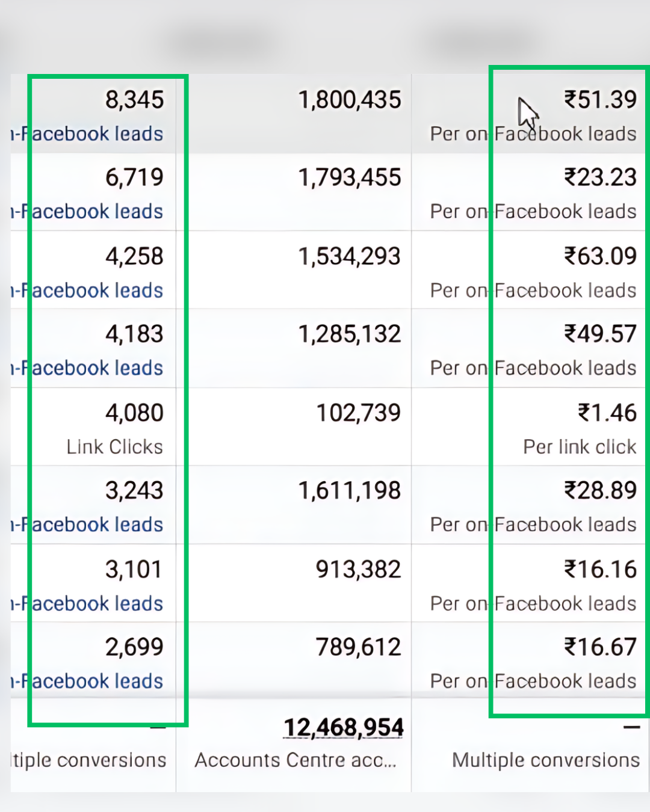Select the reach value 913,382
Screen dimensions: 650x812
click(x=359, y=569)
